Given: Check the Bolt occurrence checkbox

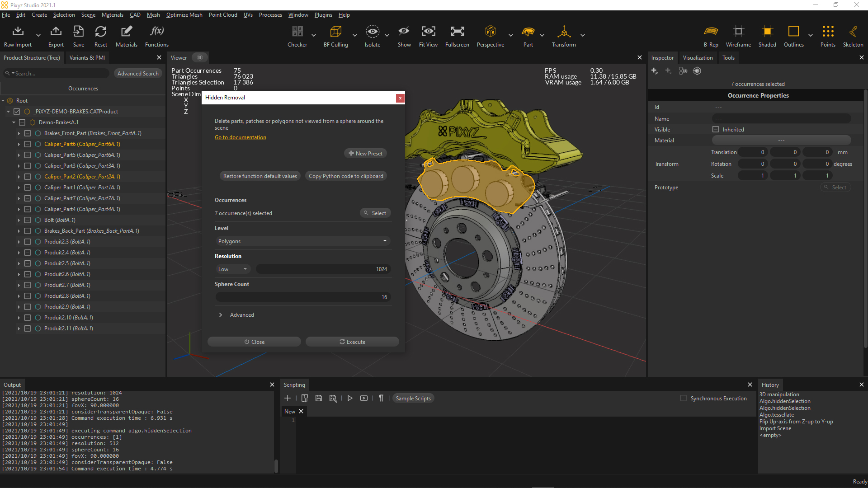Looking at the screenshot, I should coord(28,220).
